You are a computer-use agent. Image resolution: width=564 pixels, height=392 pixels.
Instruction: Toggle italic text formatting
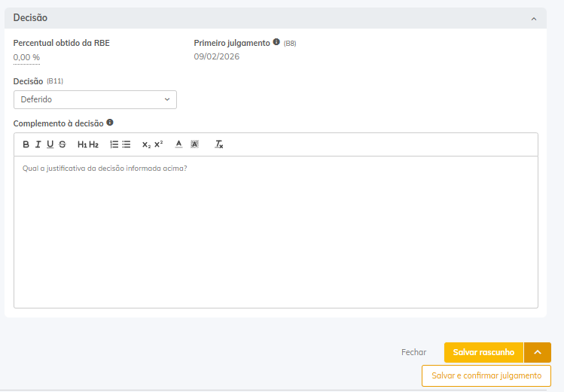[x=38, y=144]
